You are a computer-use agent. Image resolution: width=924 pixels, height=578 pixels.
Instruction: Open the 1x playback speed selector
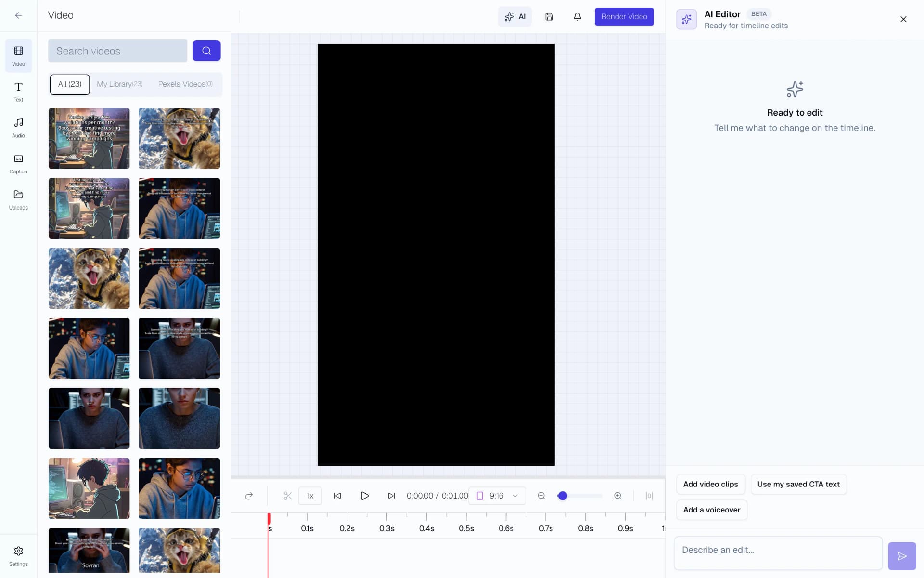[310, 496]
